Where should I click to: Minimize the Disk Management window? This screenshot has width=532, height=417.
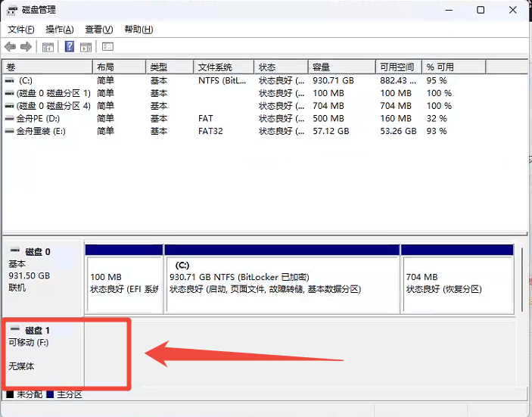pyautogui.click(x=449, y=10)
